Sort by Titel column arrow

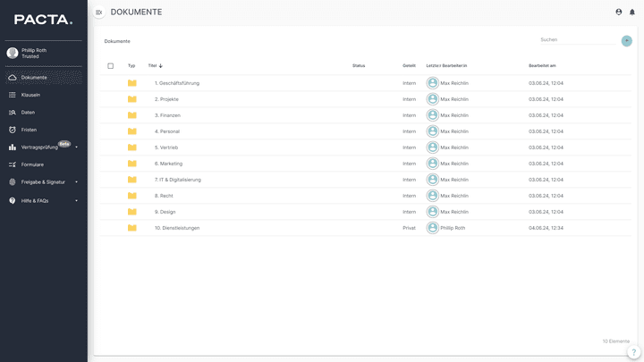pos(161,66)
